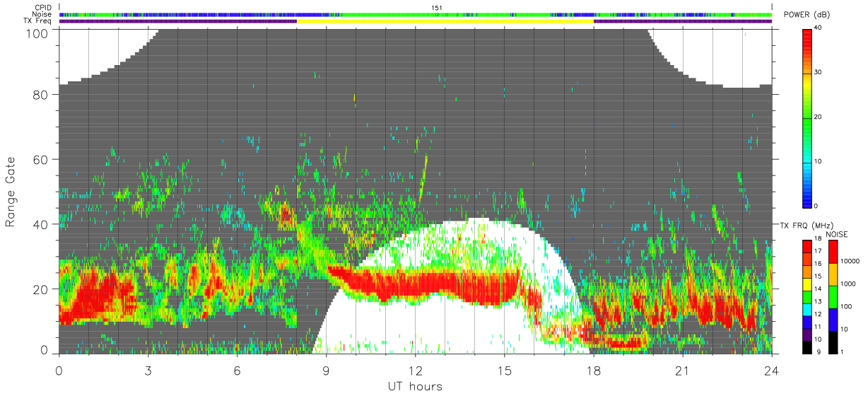Click the CPID row label
Viewport: 868px width, 401px height.
pyautogui.click(x=44, y=8)
